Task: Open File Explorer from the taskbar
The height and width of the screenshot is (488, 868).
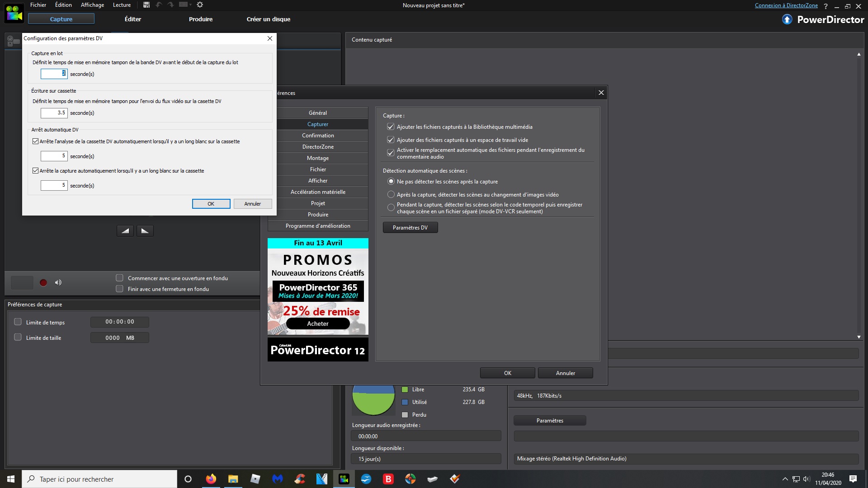Action: click(233, 479)
